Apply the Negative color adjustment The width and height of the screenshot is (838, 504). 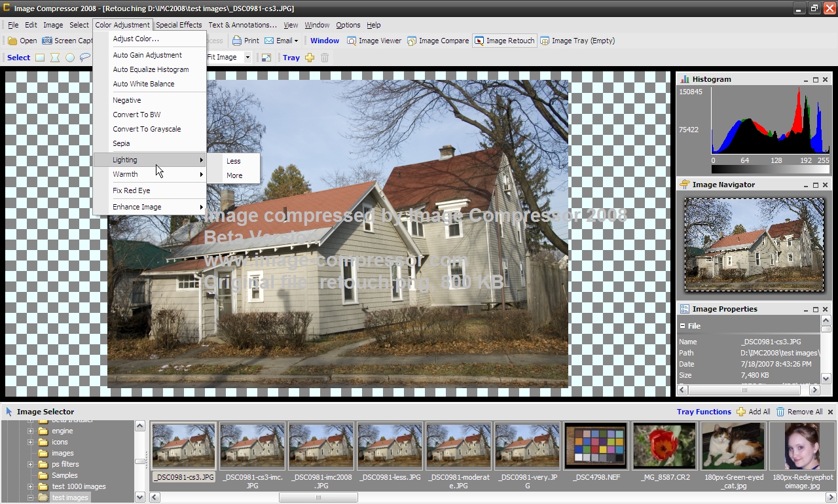[x=150, y=100]
